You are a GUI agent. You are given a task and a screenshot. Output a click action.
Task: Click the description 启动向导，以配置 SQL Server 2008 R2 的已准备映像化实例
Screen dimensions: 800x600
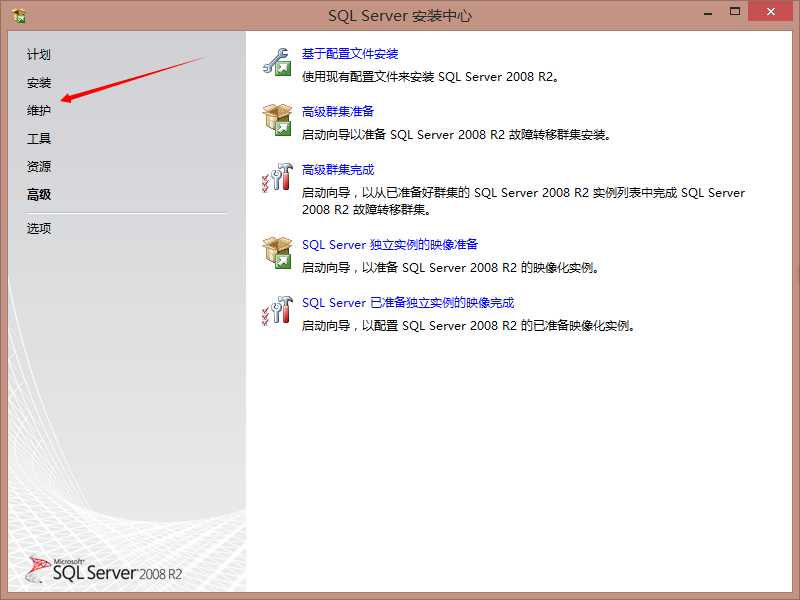[x=468, y=326]
